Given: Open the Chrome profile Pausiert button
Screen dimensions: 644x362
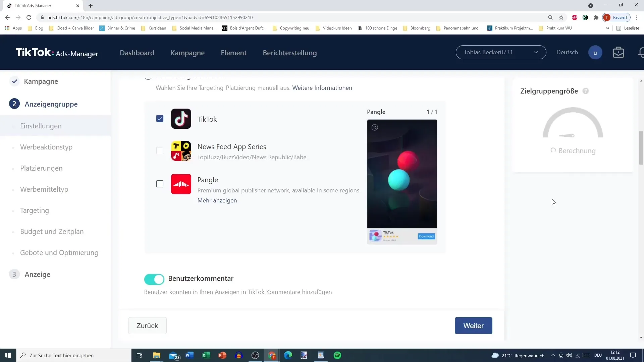Looking at the screenshot, I should point(616,17).
